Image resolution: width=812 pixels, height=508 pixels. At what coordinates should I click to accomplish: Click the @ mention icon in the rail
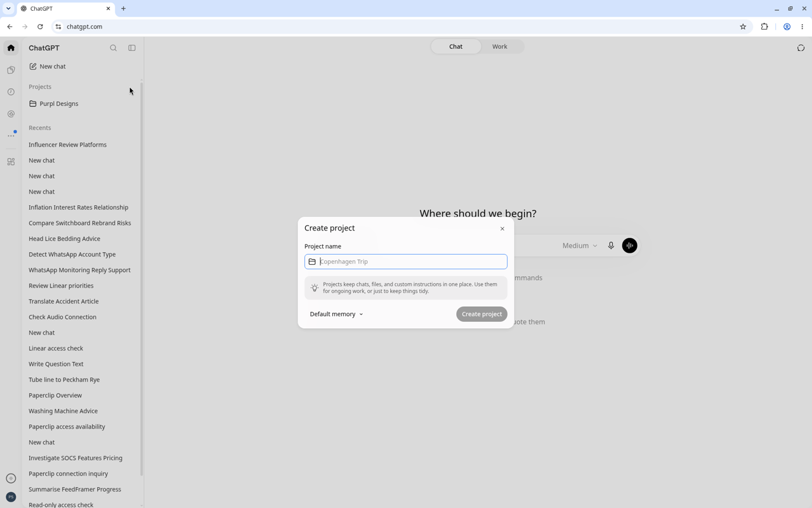[11, 114]
